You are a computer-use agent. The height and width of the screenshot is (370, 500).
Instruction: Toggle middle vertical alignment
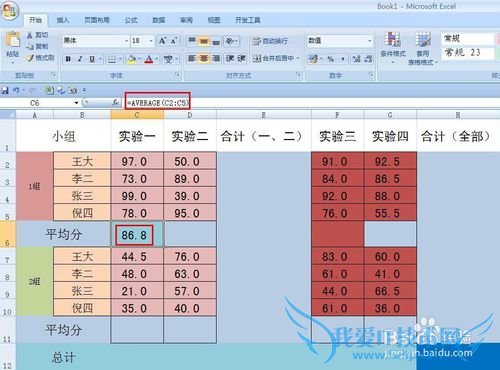pyautogui.click(x=204, y=41)
